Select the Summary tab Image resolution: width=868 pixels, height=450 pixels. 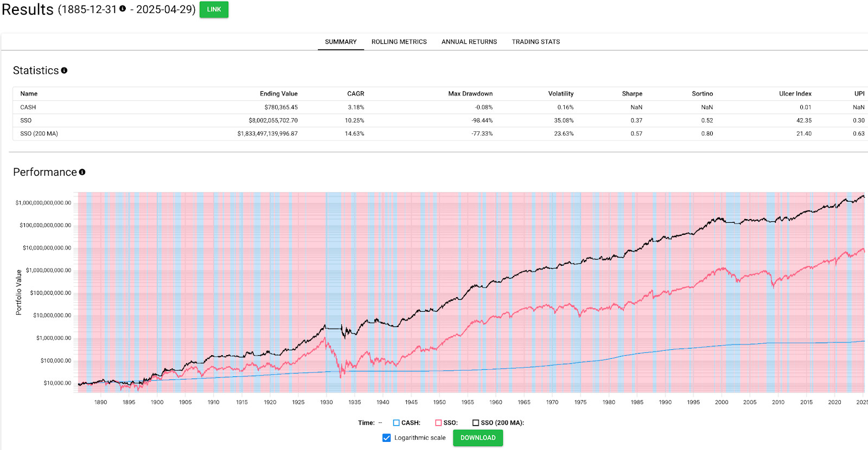(x=341, y=42)
